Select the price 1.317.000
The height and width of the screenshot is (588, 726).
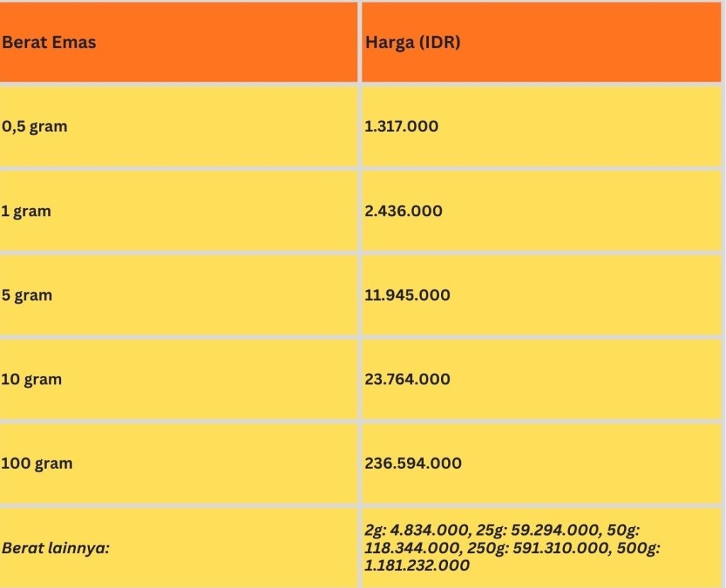pos(401,127)
